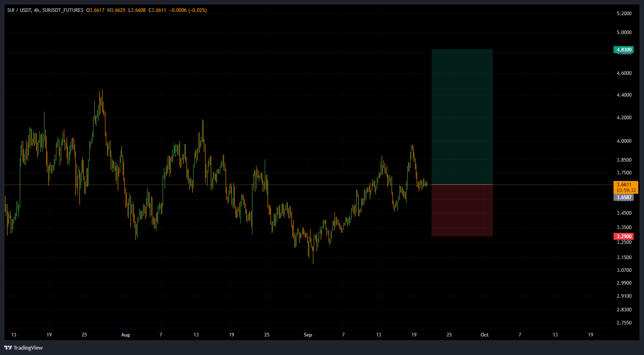Click the red loss zone of long position

pos(462,211)
